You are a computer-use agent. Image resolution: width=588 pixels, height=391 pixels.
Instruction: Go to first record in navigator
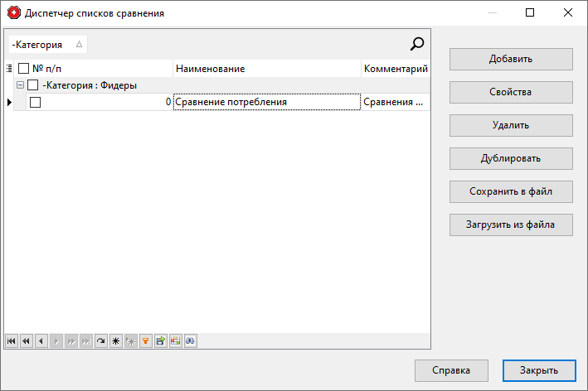[x=12, y=340]
